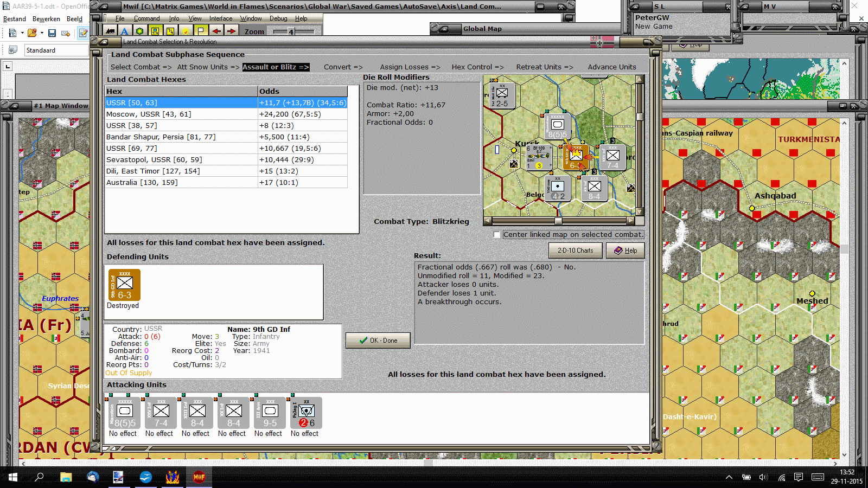Click the red left arrow toolbar icon
868x488 pixels.
click(216, 31)
